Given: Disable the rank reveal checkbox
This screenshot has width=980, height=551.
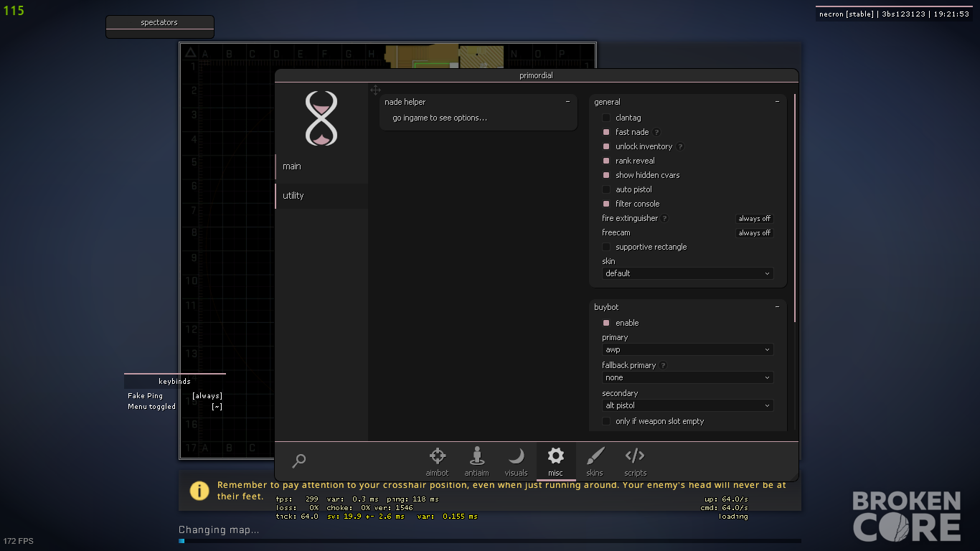Looking at the screenshot, I should [x=606, y=161].
